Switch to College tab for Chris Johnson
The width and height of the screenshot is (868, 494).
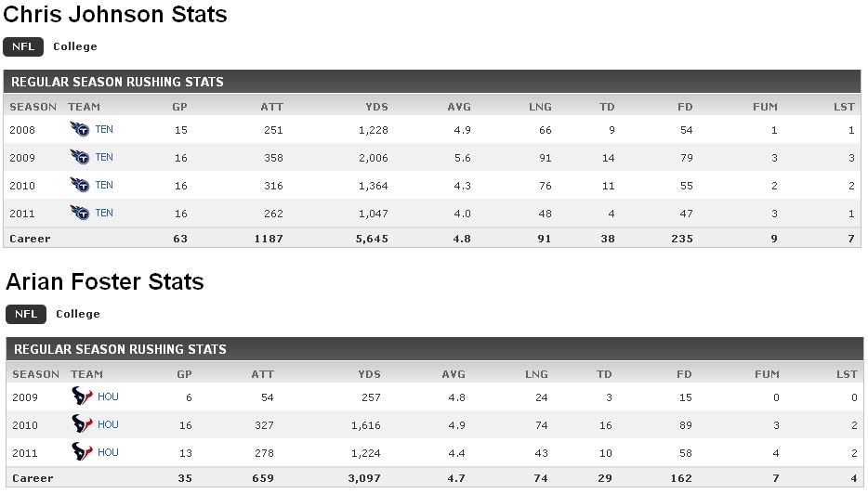75,46
